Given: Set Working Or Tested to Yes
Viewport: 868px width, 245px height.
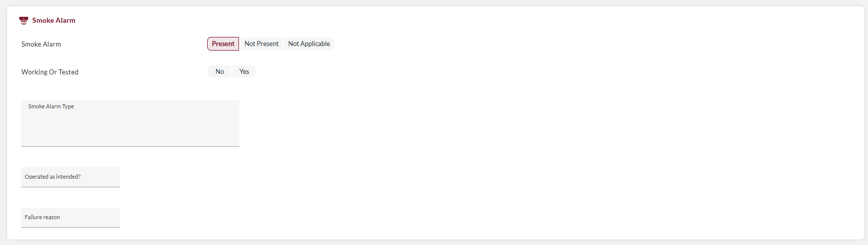Looking at the screenshot, I should point(244,72).
